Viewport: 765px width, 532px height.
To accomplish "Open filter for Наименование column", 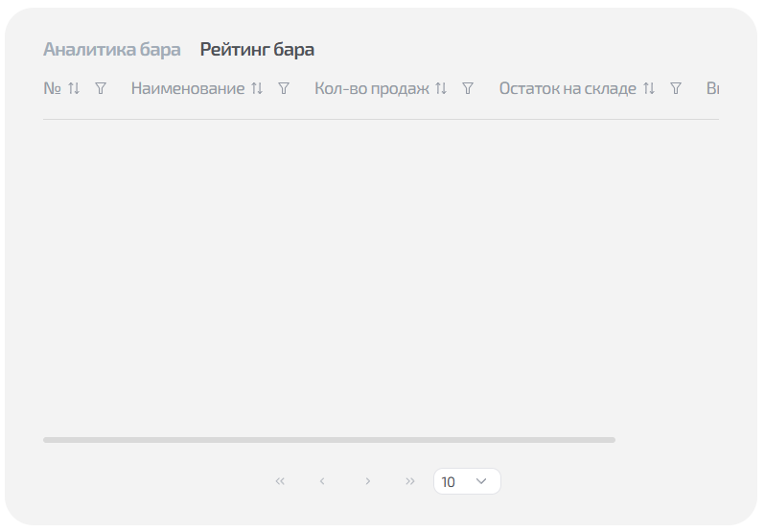I will (284, 88).
